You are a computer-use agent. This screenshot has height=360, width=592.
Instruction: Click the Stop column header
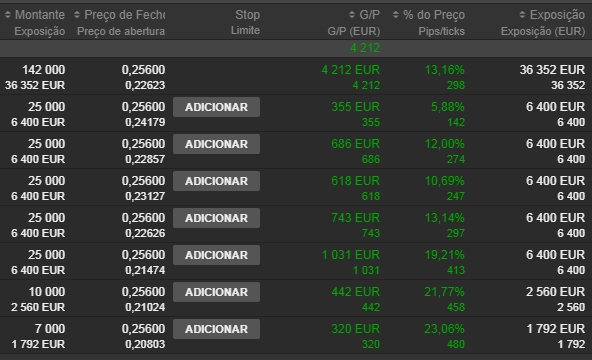(x=247, y=15)
